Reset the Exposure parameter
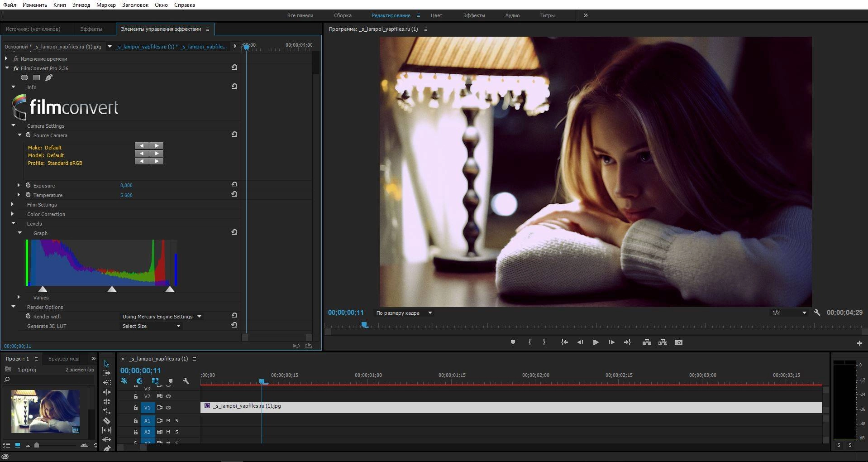Screen dimensions: 868x462 (234, 185)
